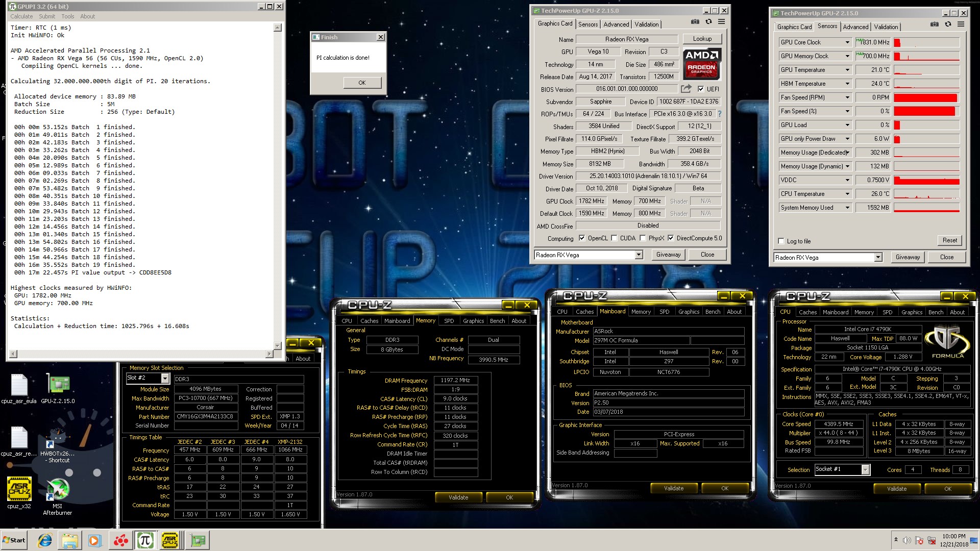Click the GPUPI horizontal scrollbar track
This screenshot has height=551, width=980.
click(141, 354)
